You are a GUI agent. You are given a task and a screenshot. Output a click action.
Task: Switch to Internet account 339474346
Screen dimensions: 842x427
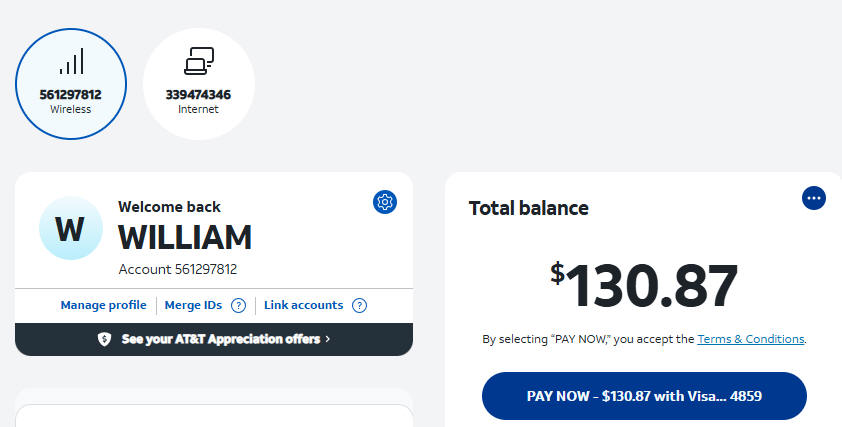pyautogui.click(x=198, y=82)
